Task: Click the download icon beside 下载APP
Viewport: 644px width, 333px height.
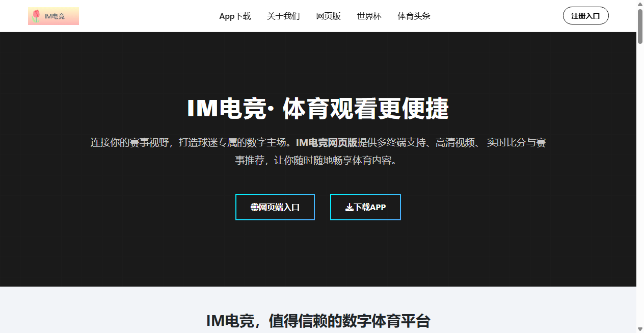Action: point(350,207)
